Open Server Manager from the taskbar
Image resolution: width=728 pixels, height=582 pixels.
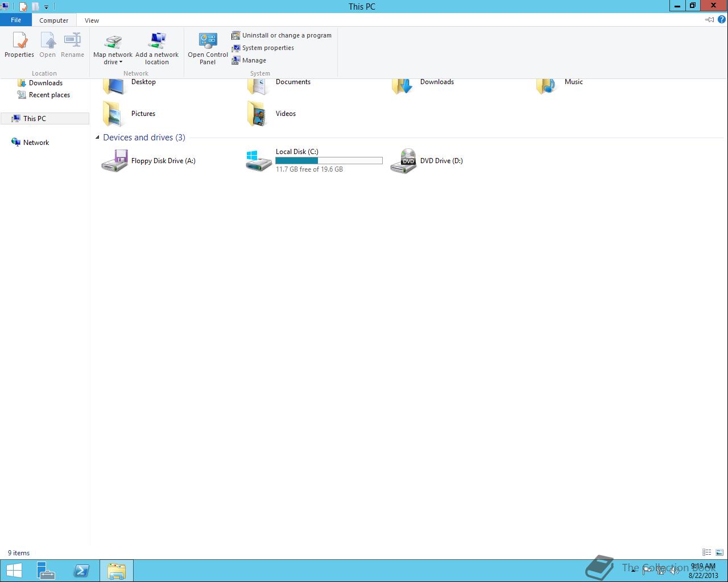pos(45,571)
